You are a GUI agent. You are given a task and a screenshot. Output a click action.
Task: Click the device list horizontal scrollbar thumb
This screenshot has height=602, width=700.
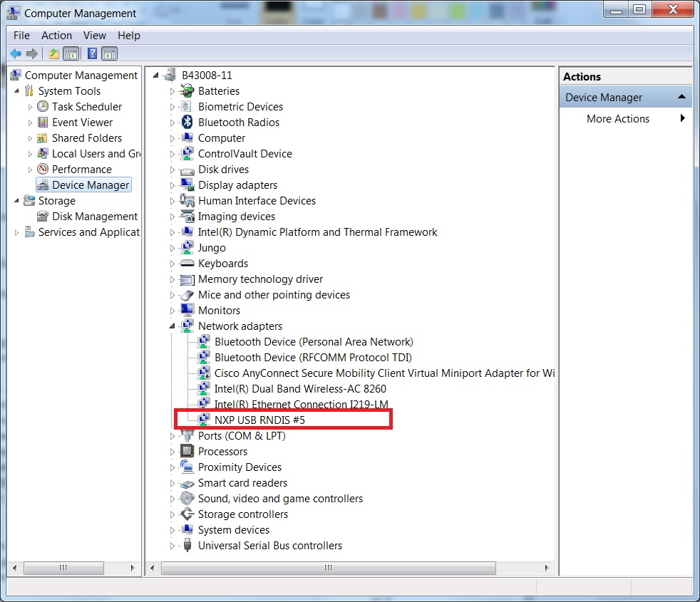(x=328, y=568)
